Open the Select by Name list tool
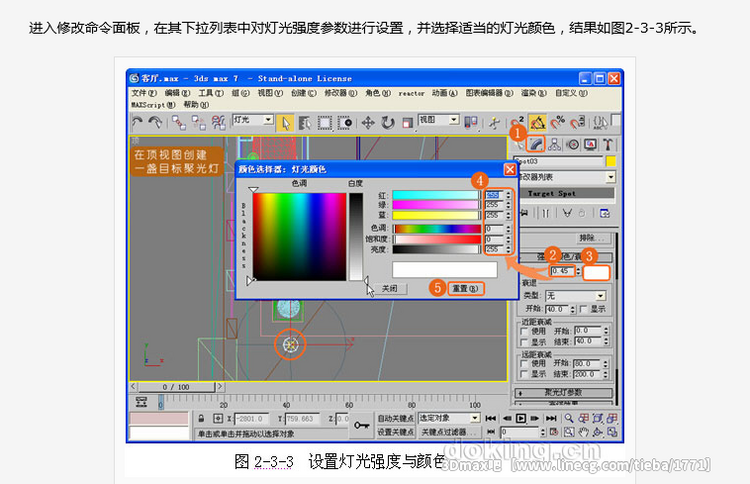The image size is (750, 484). [305, 123]
